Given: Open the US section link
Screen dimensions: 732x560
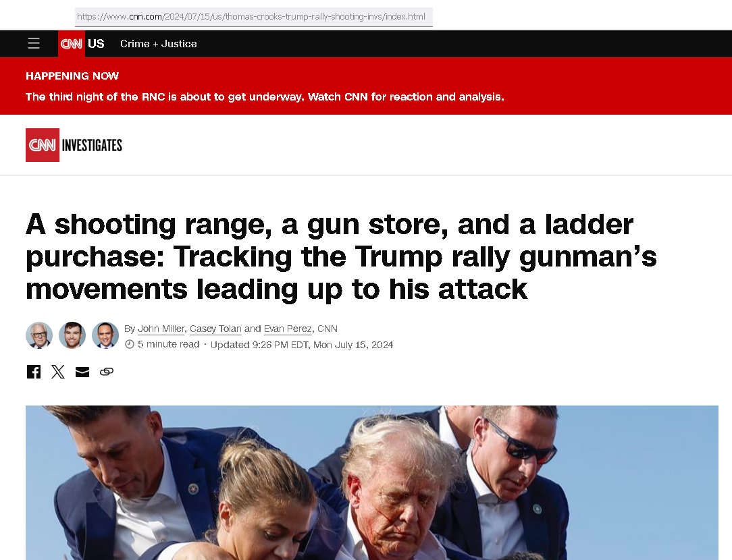Looking at the screenshot, I should pos(96,44).
